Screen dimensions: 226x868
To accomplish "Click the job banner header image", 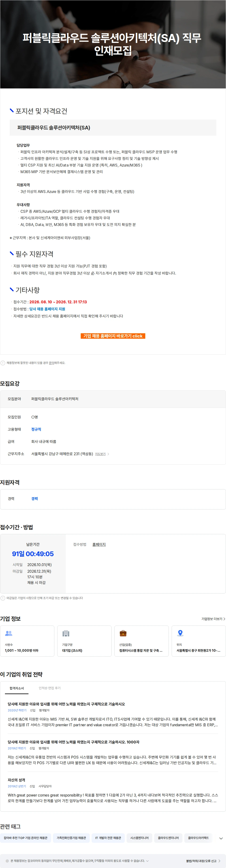I will click(x=113, y=44).
